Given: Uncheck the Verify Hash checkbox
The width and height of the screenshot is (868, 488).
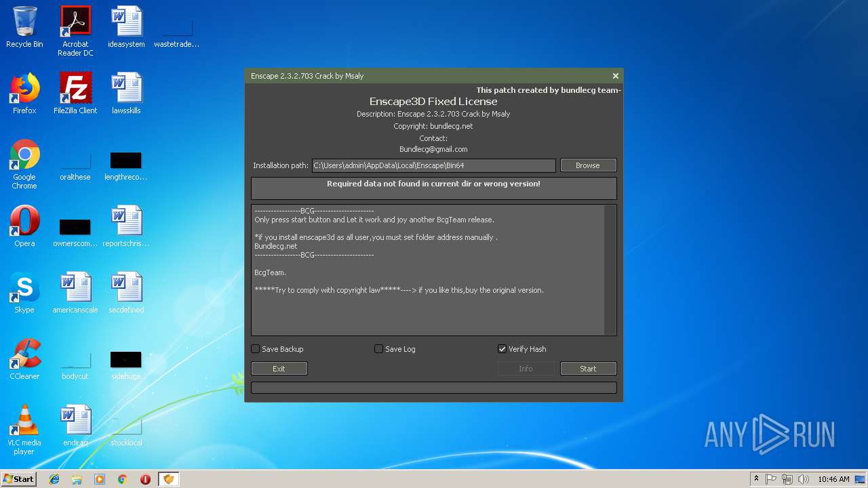Looking at the screenshot, I should [x=502, y=349].
